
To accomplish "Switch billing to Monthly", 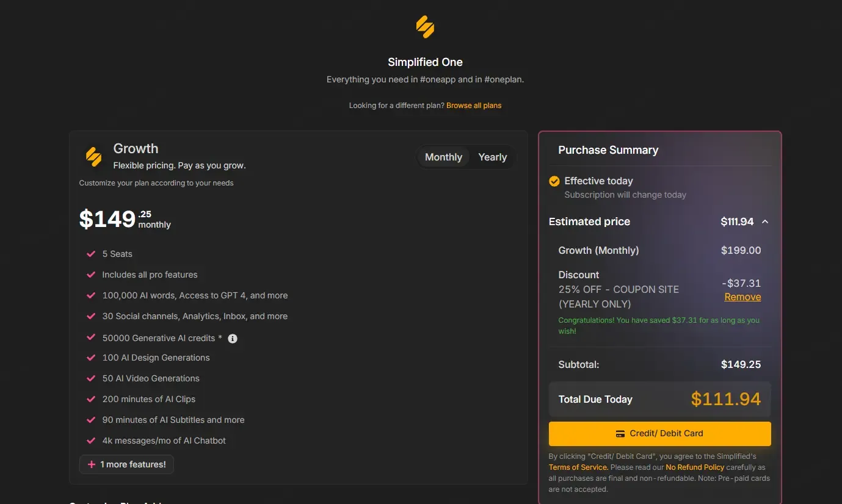I will 443,157.
